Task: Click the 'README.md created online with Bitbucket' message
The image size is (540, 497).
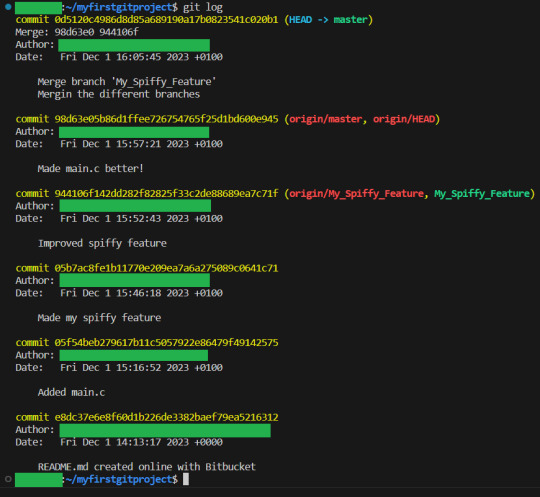Action: pos(147,467)
